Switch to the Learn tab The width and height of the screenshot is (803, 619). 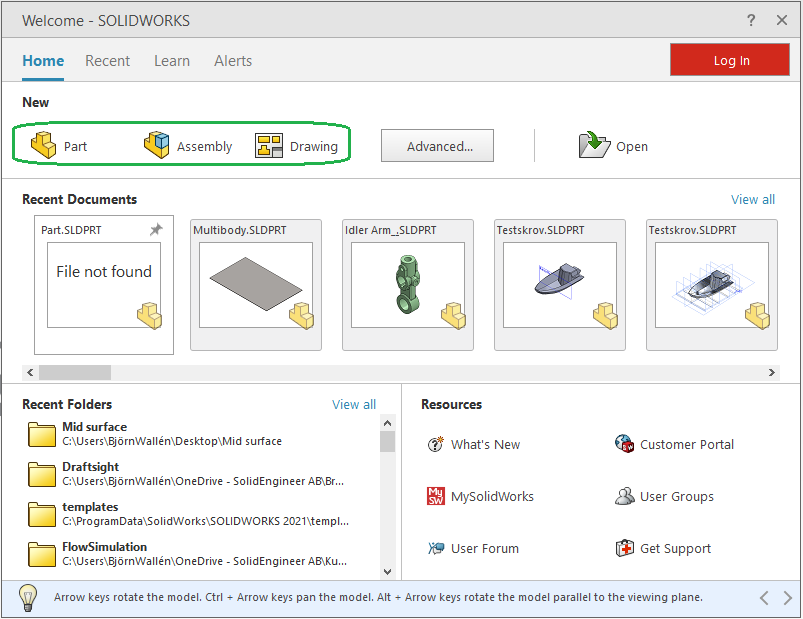click(x=172, y=61)
